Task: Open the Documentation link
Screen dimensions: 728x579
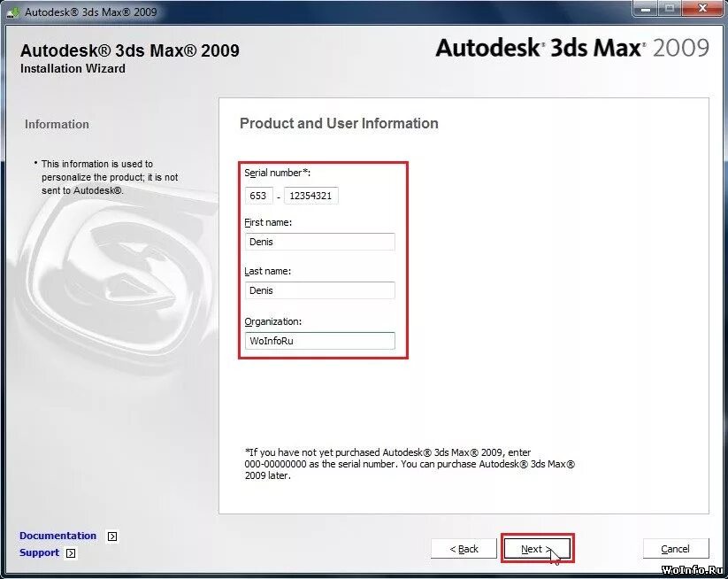Action: (x=58, y=536)
